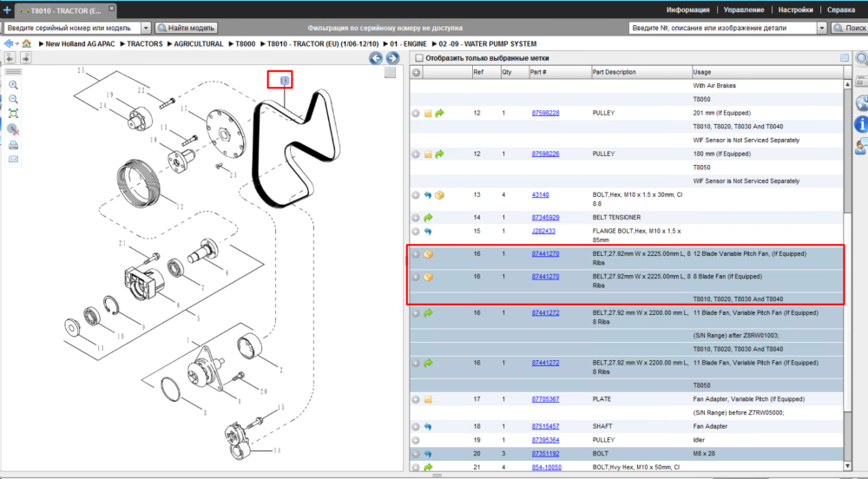Image resolution: width=868 pixels, height=479 pixels.
Task: Open part number J282433 link
Action: (x=543, y=231)
